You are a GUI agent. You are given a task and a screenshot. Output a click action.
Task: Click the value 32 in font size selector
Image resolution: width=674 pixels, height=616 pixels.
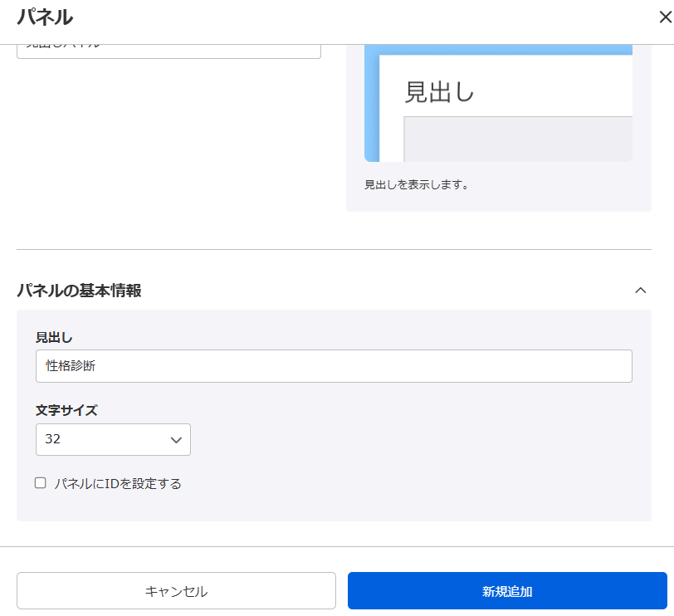tap(53, 440)
